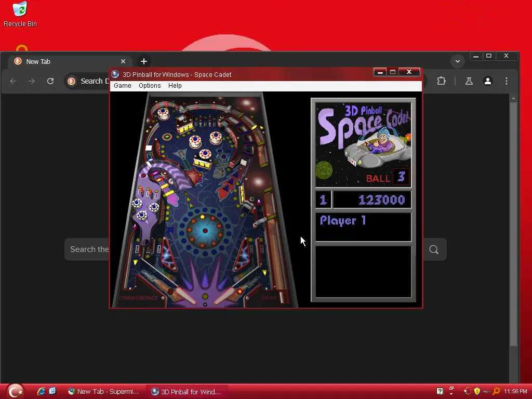Click the Pinball window title bar icon
This screenshot has height=399, width=532.
tap(115, 74)
